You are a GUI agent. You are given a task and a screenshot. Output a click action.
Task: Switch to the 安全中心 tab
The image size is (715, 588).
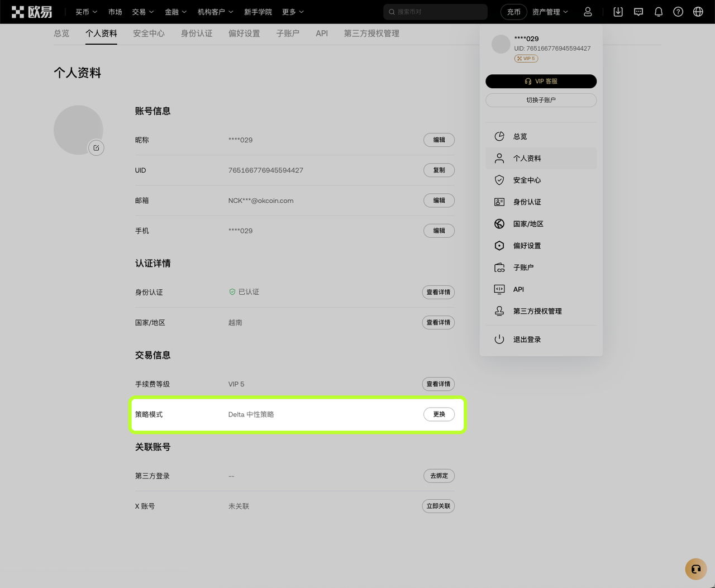pos(149,34)
